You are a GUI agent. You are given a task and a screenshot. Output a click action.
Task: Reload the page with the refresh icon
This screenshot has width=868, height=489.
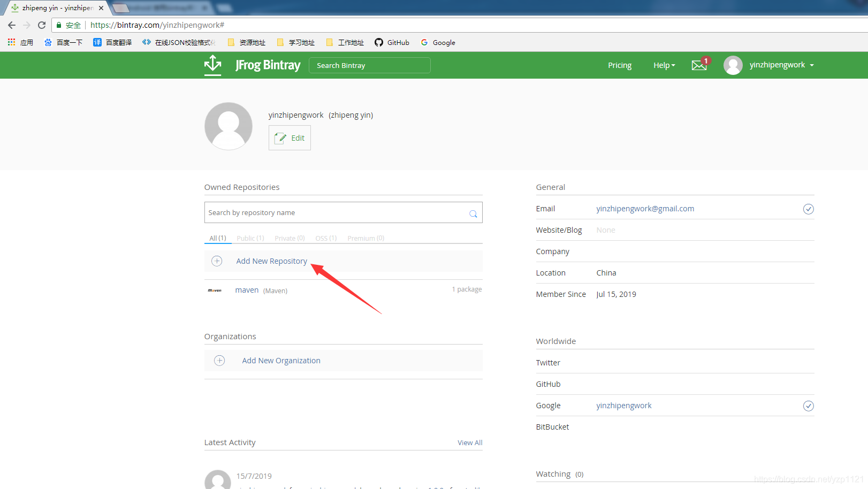pyautogui.click(x=42, y=25)
